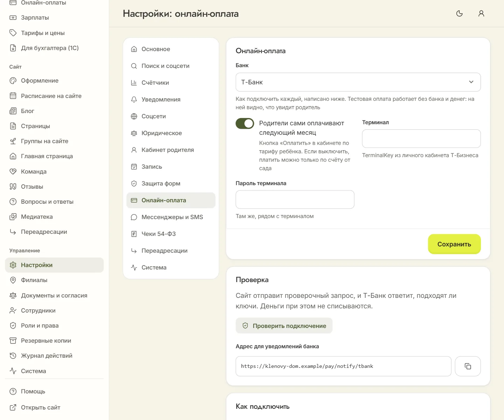Click the chevron arrow in bank selector
This screenshot has width=504, height=420.
(471, 82)
